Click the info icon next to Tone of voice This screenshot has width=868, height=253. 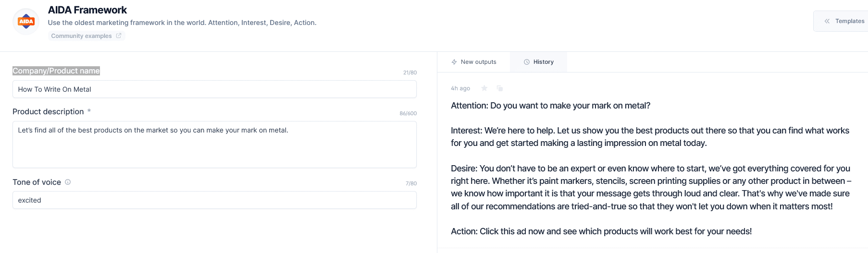[x=68, y=182]
